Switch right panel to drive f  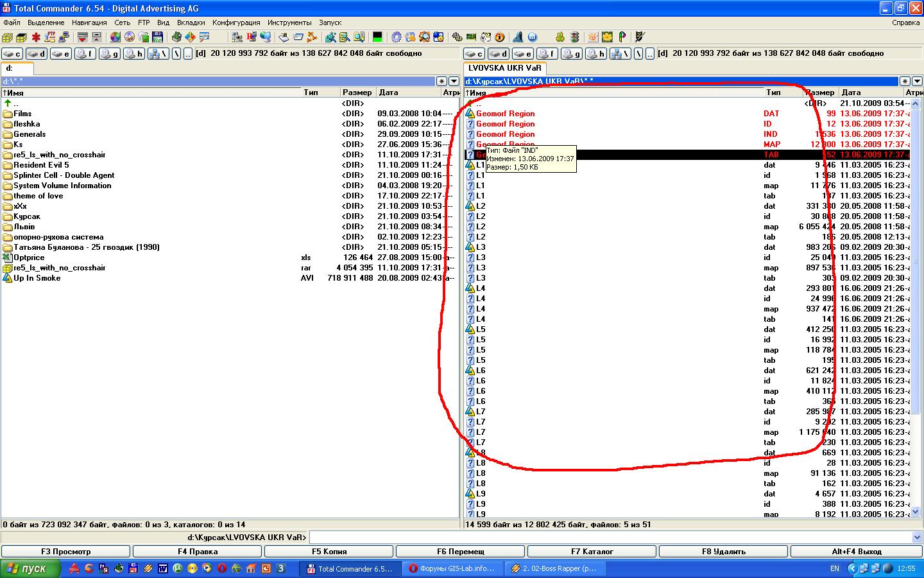[x=547, y=54]
